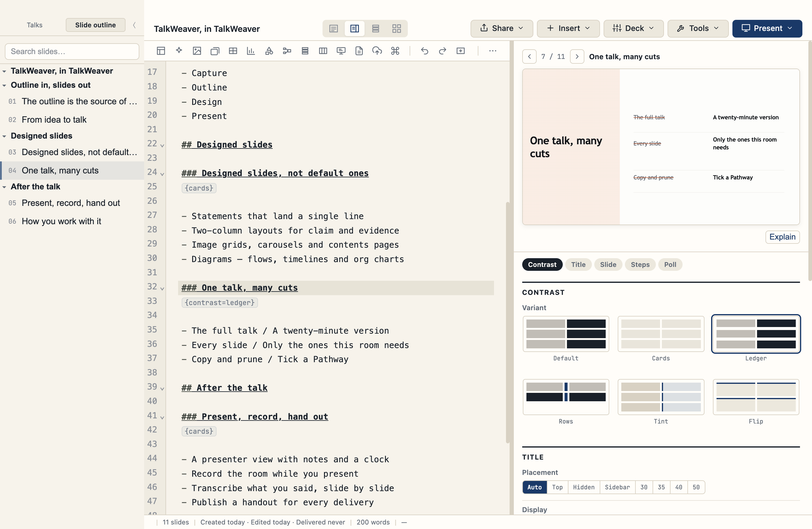Collapse the 'Outline in, slides out' section
This screenshot has height=529, width=812.
[5, 85]
